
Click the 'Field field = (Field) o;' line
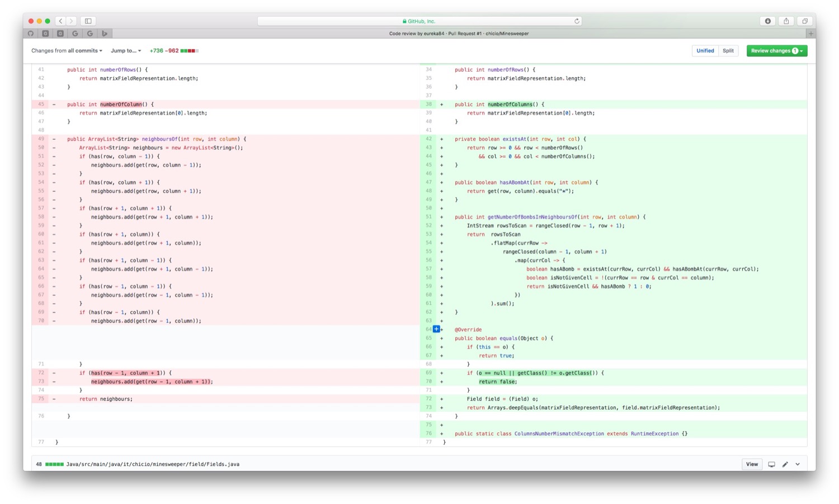pos(622,399)
